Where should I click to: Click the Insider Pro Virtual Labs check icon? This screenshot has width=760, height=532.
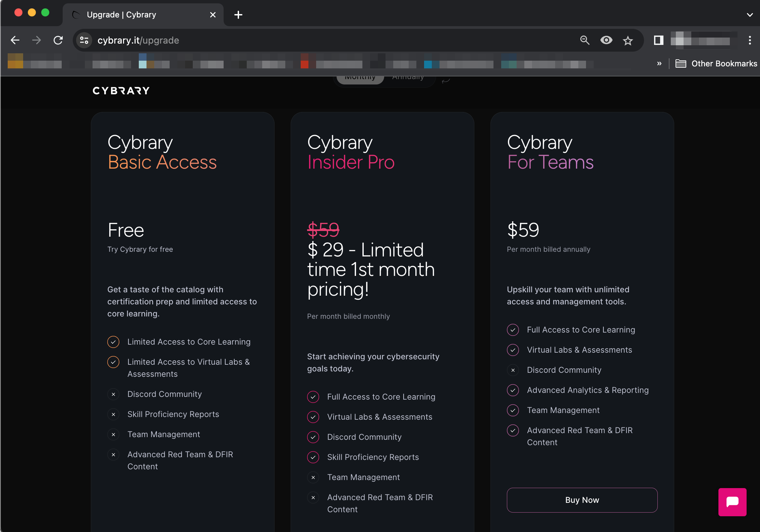[x=313, y=417]
